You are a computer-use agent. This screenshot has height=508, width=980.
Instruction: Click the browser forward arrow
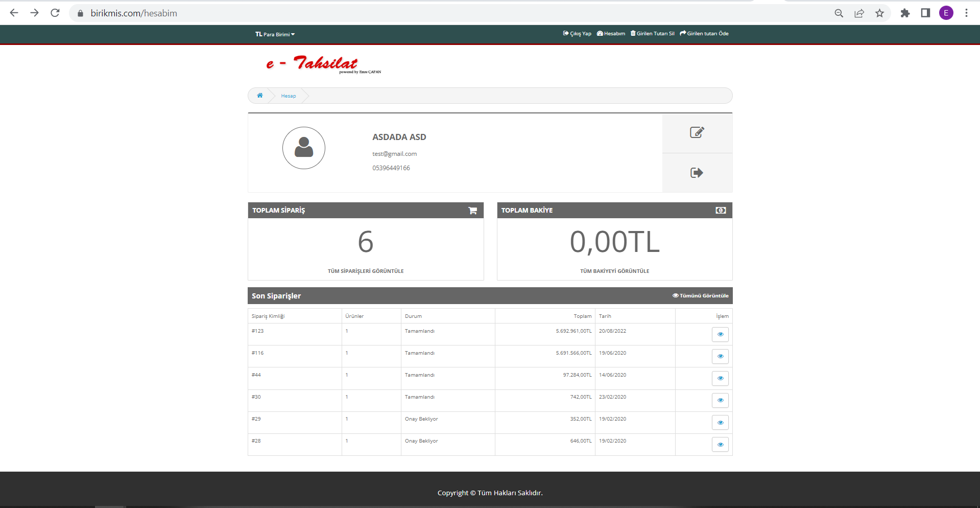(x=35, y=13)
